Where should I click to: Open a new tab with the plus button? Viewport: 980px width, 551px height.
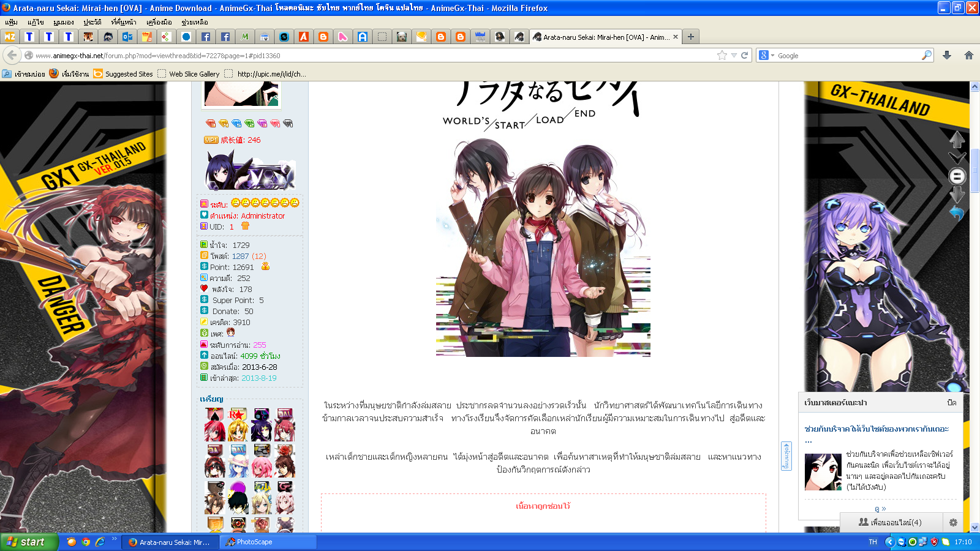pyautogui.click(x=691, y=37)
